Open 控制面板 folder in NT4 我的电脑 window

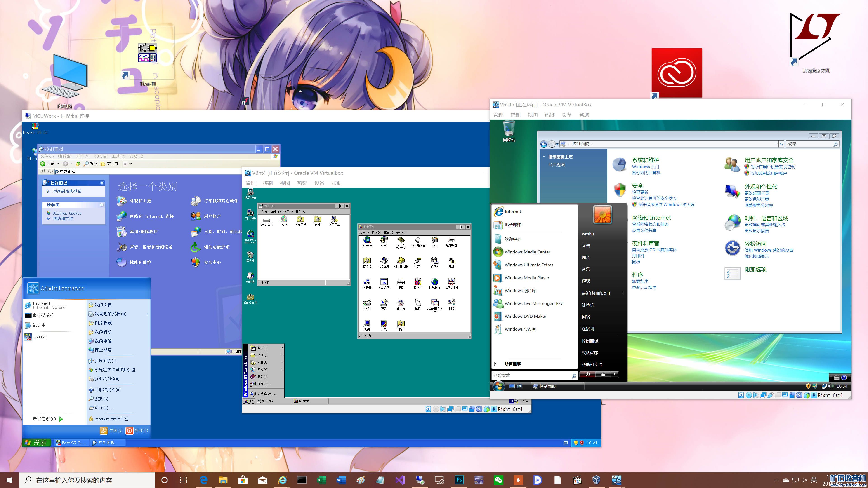(300, 221)
